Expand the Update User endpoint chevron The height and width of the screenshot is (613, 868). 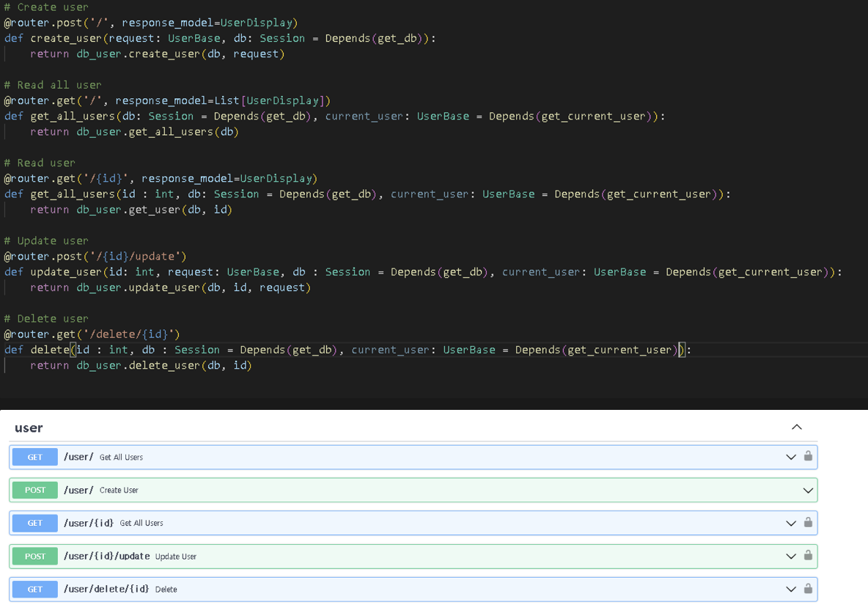[x=791, y=556]
